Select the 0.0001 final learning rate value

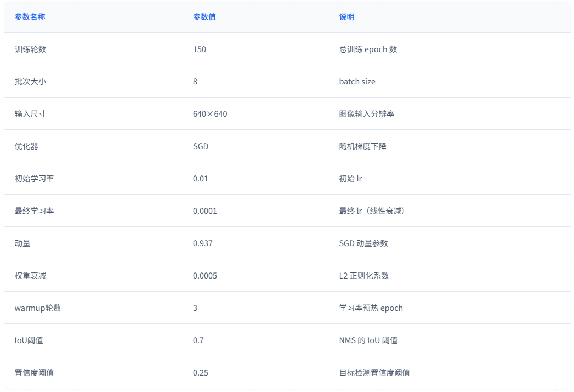coord(204,211)
